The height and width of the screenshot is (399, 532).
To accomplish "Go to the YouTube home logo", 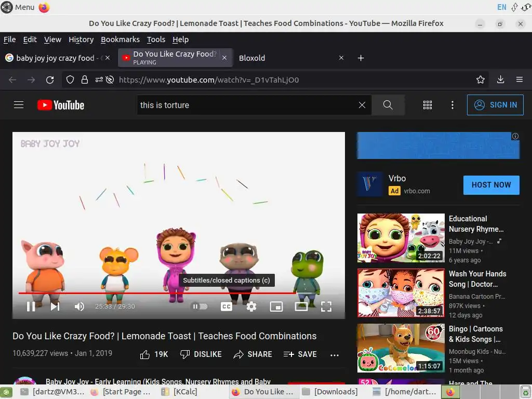I will 61,105.
